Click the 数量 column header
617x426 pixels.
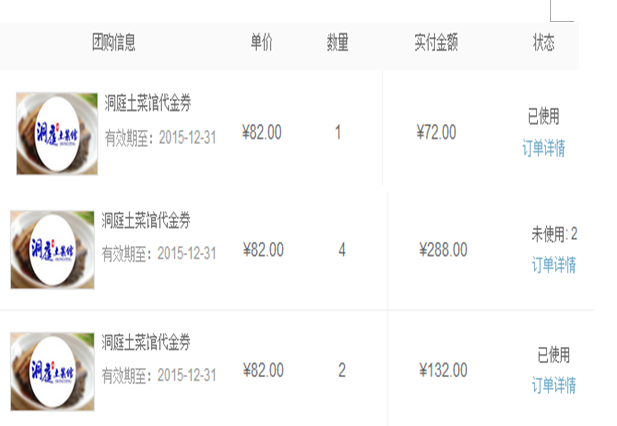(338, 43)
